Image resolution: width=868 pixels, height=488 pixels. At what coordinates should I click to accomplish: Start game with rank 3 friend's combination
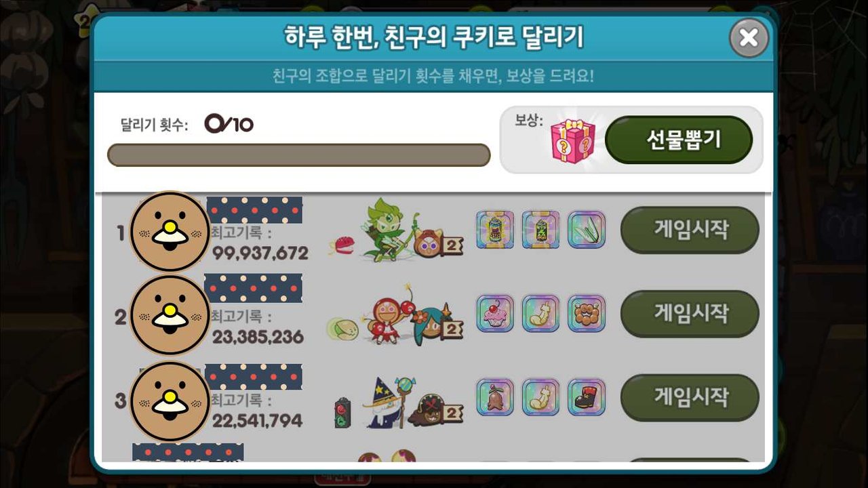[690, 397]
